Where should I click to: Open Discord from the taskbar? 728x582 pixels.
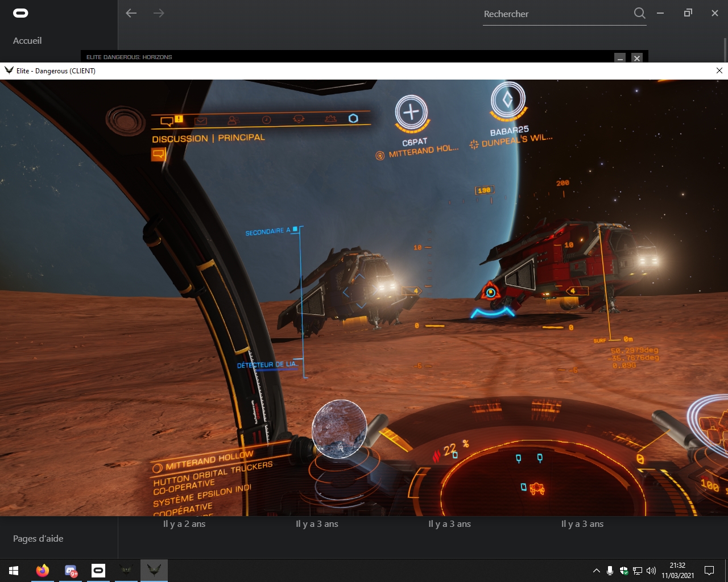coord(71,571)
